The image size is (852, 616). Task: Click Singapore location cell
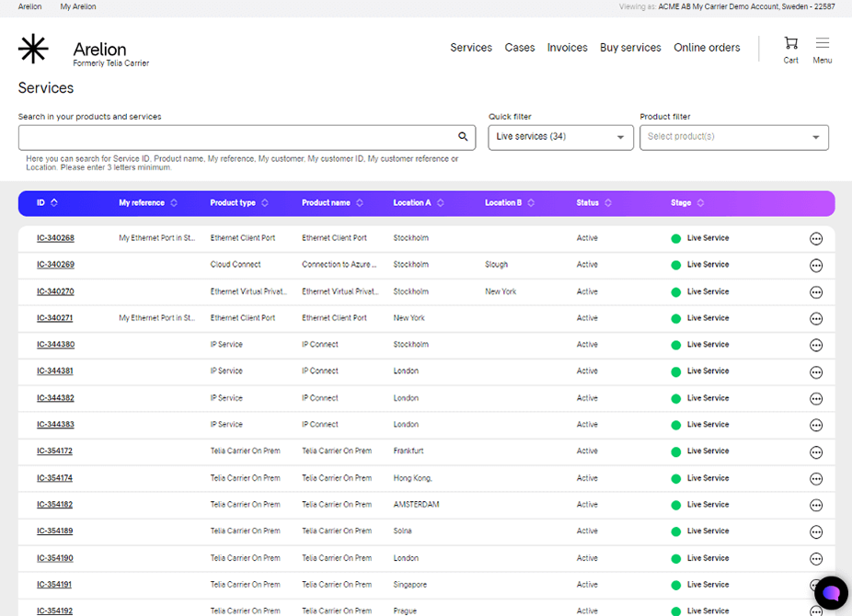[x=409, y=585]
